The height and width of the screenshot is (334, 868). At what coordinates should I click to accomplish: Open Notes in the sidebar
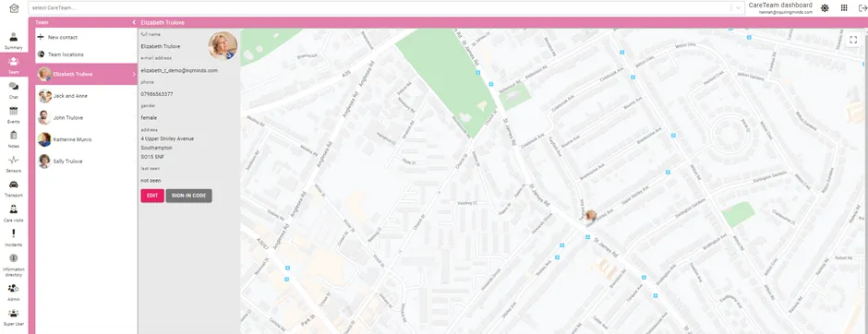[x=13, y=139]
